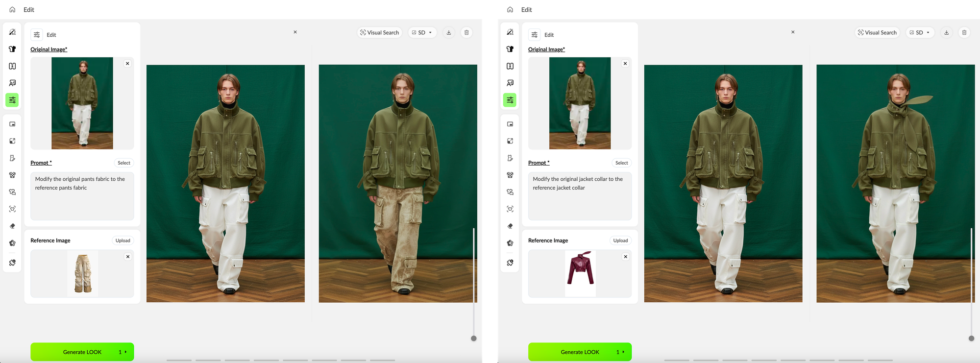Click the vertical slider handle in the left window
This screenshot has height=363, width=980.
(473, 338)
